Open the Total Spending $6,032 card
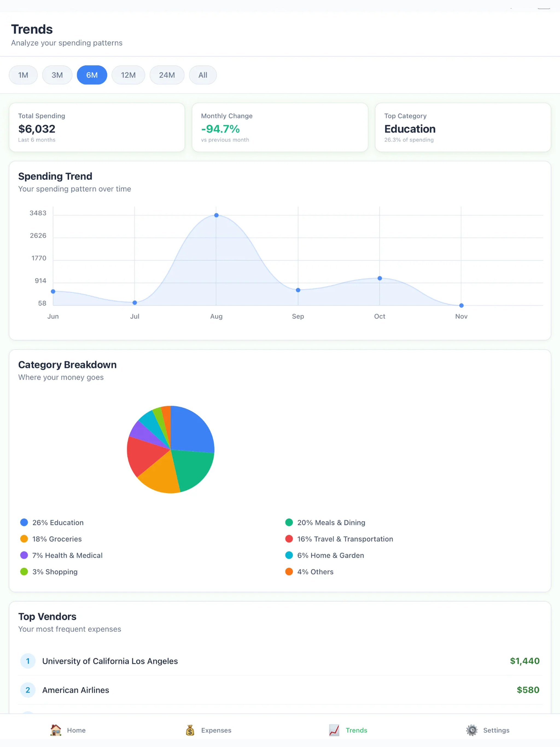560x747 pixels. coord(97,127)
